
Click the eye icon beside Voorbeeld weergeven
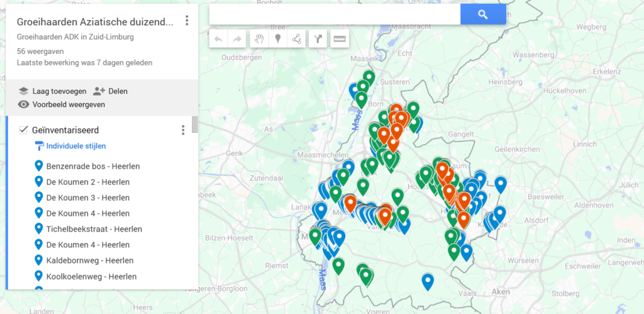point(24,104)
